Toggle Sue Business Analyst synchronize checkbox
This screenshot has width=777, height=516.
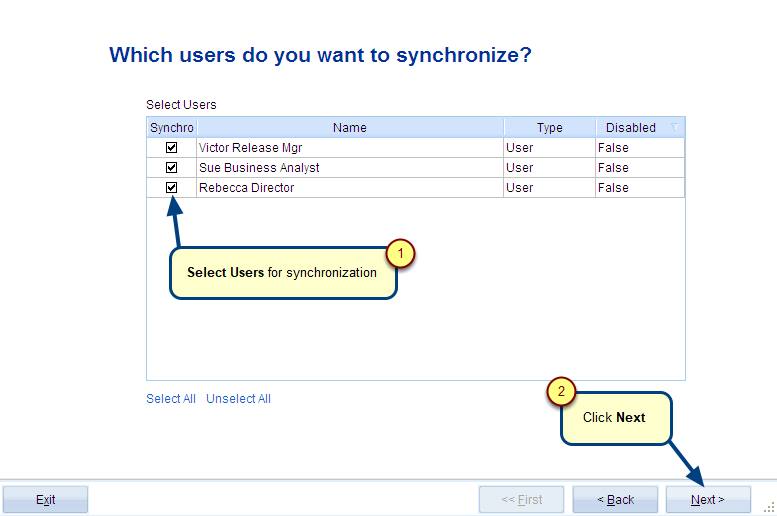pos(171,168)
